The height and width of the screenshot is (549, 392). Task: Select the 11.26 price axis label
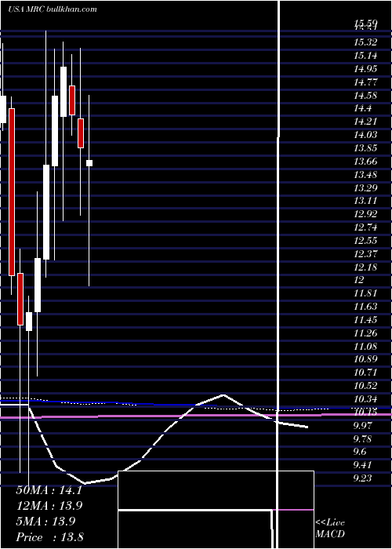click(x=365, y=333)
